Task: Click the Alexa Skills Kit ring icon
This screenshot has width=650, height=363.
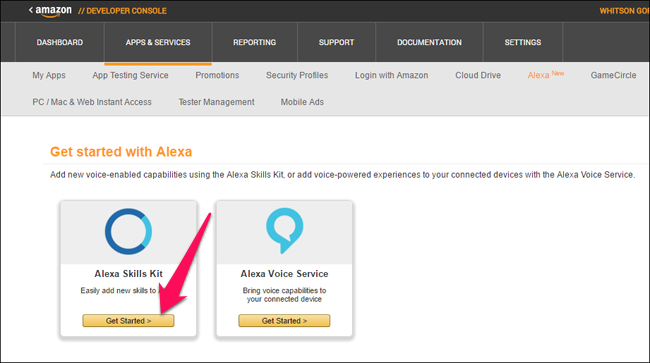Action: pos(129,231)
